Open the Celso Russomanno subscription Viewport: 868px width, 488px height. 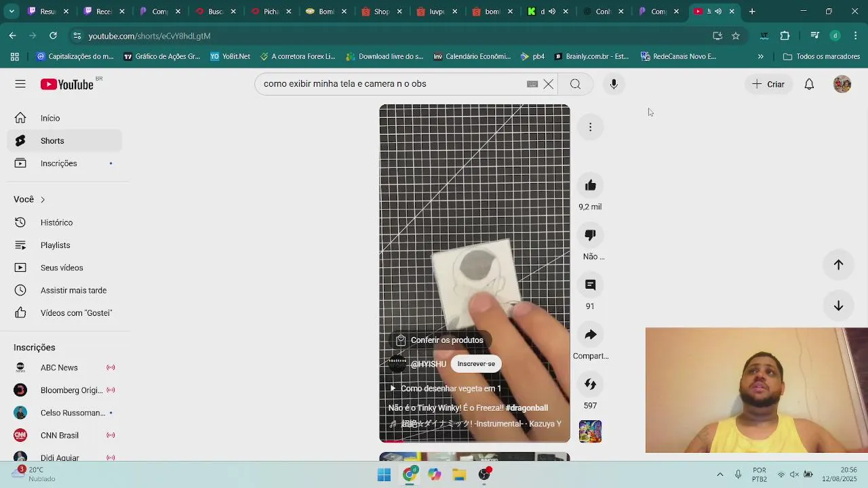click(x=65, y=413)
